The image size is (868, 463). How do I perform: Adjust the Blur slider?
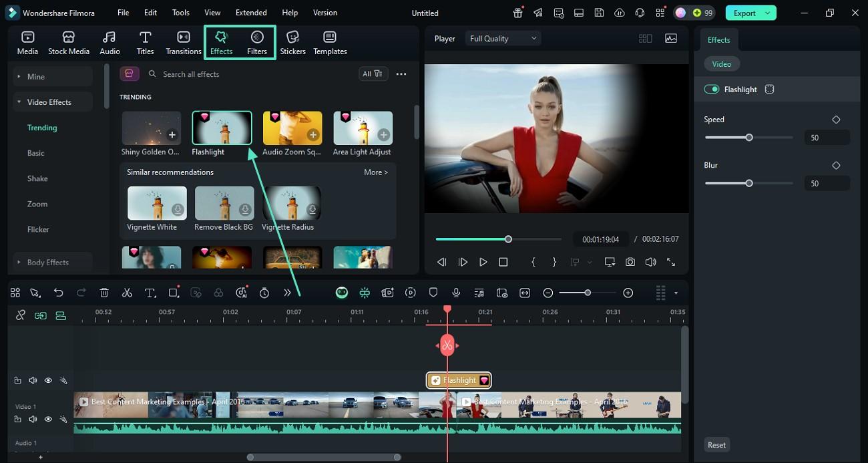tap(749, 183)
